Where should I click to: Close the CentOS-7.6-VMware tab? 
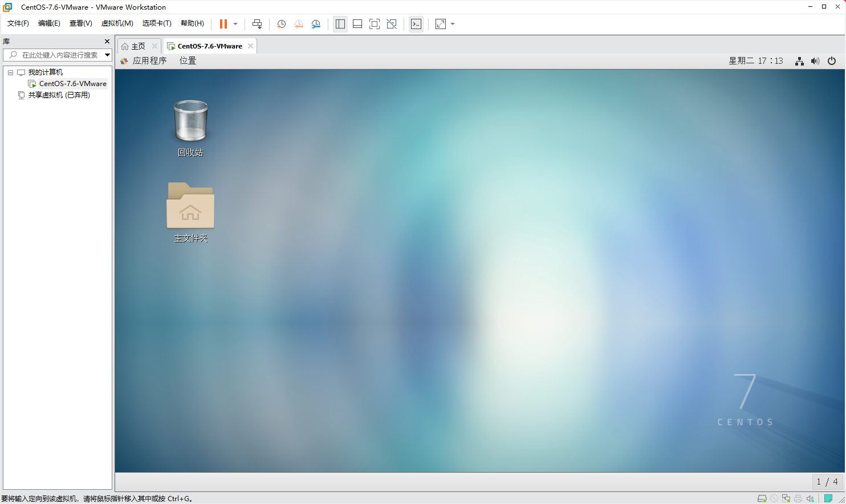250,46
